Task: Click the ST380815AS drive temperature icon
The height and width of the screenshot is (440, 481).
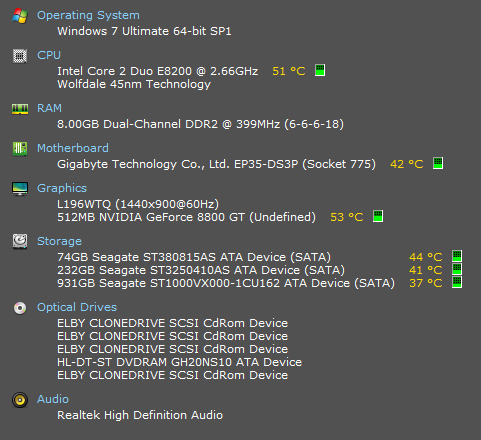Action: click(x=457, y=256)
